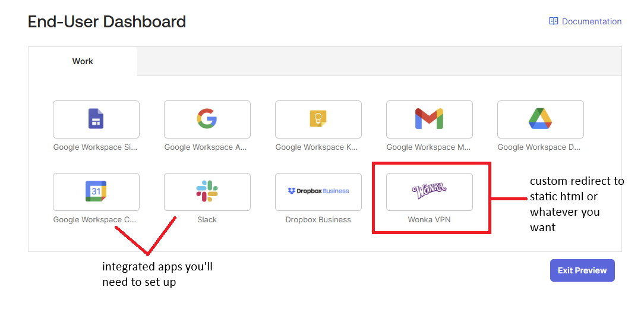Viewport: 644px width, 312px height.
Task: Click the Slack label text
Action: click(207, 219)
